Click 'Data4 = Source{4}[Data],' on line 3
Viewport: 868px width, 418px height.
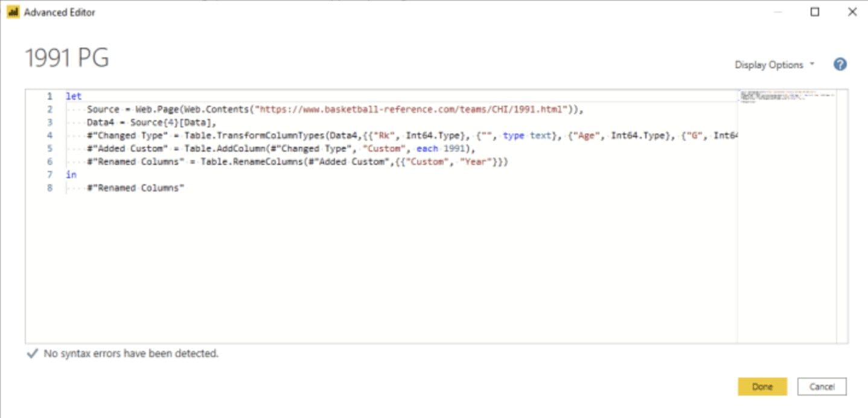click(x=152, y=123)
